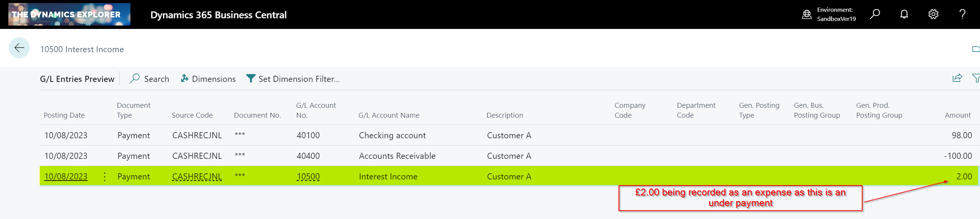Screen dimensions: 980x219
Task: Click The Dynamics Explorer logo
Action: pyautogui.click(x=69, y=14)
